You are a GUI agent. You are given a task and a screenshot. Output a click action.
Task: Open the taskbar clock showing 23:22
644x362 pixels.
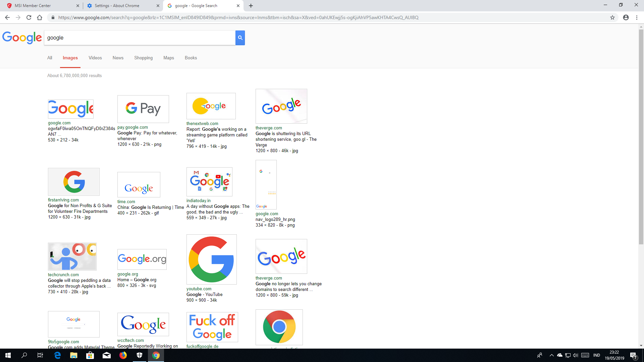tap(614, 355)
